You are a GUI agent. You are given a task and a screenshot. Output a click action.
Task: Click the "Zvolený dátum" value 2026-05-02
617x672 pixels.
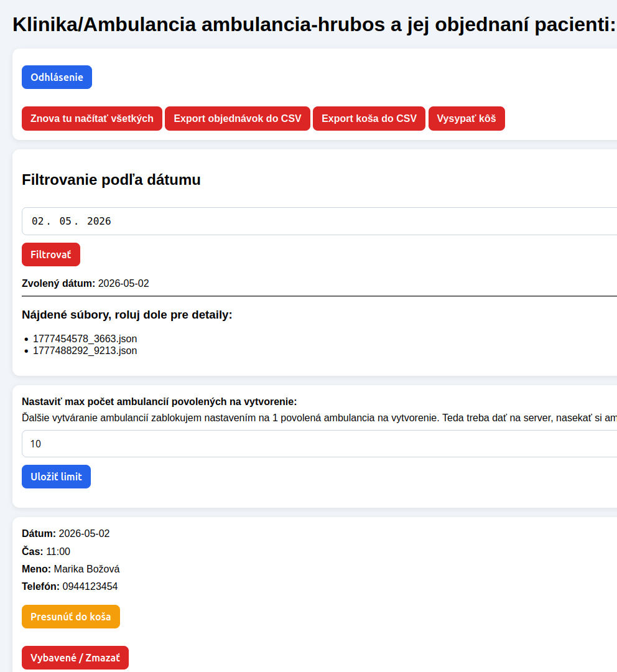point(123,284)
